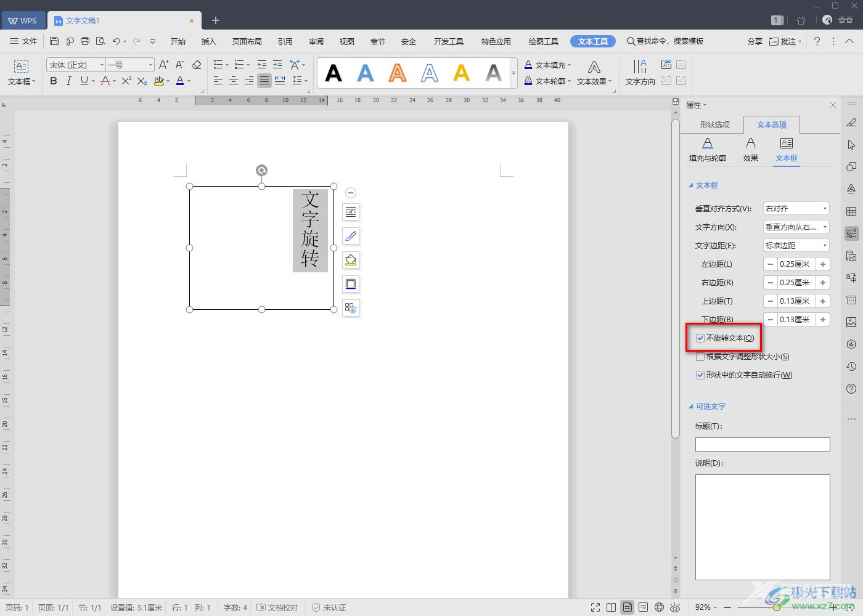The height and width of the screenshot is (616, 863).
Task: Click the Undo arrow icon
Action: click(116, 41)
